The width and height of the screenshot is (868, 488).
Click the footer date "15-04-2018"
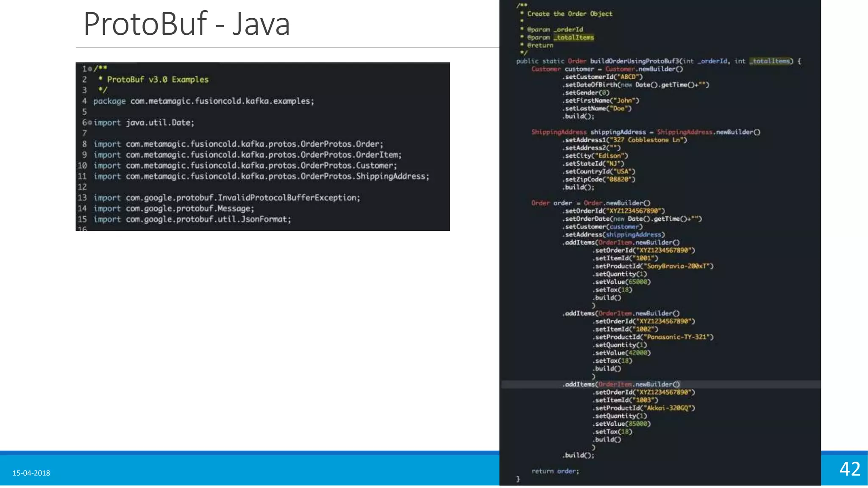[31, 473]
